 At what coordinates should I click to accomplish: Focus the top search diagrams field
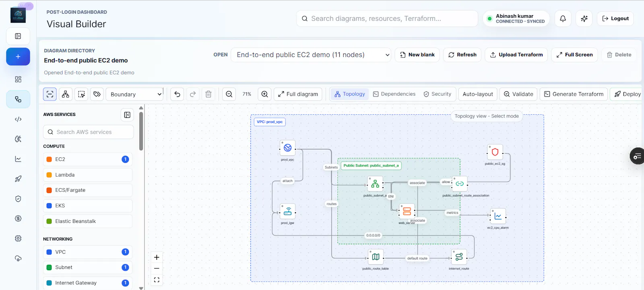pyautogui.click(x=387, y=19)
